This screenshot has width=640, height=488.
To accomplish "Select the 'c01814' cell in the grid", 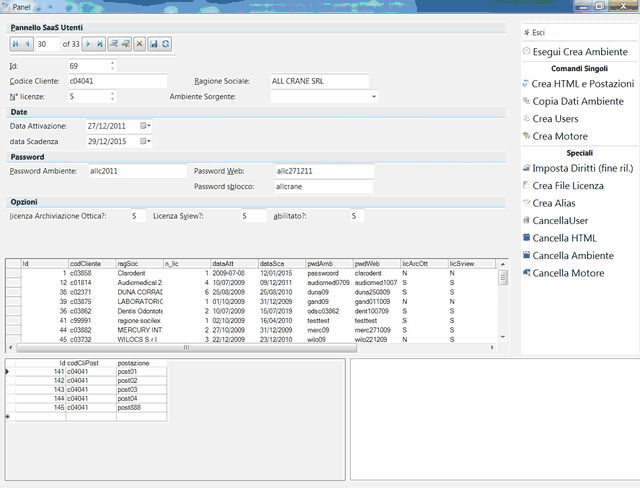I will tap(92, 282).
